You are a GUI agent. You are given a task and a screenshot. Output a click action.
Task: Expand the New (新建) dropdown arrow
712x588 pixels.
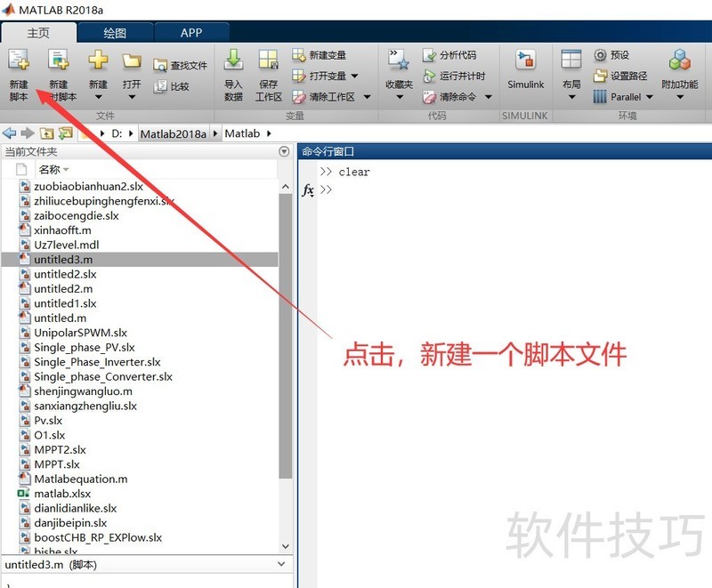click(x=98, y=97)
